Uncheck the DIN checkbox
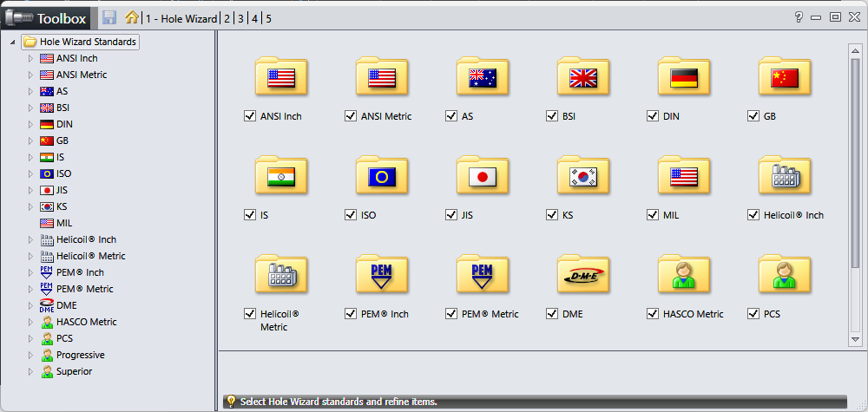 pos(653,116)
